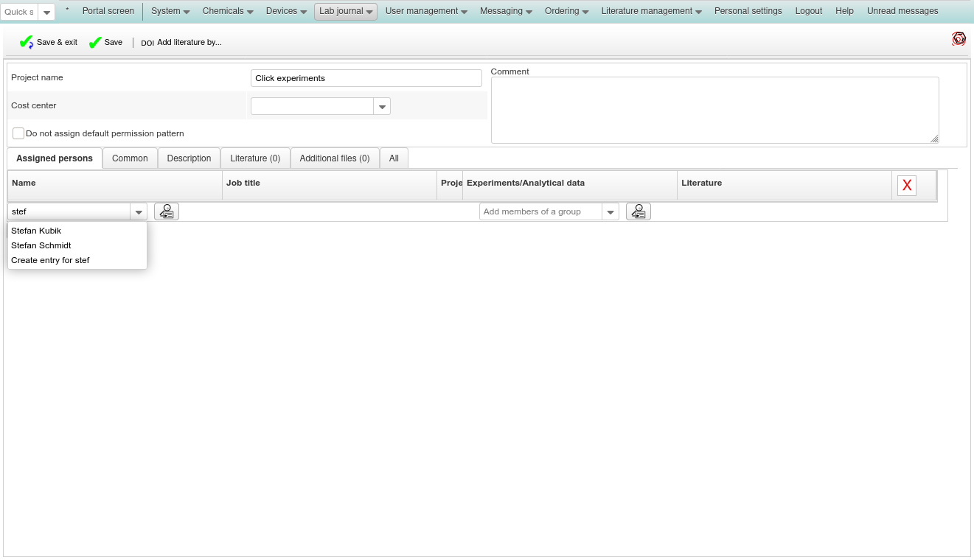
Task: Click the name combo box dropdown arrow
Action: point(139,212)
